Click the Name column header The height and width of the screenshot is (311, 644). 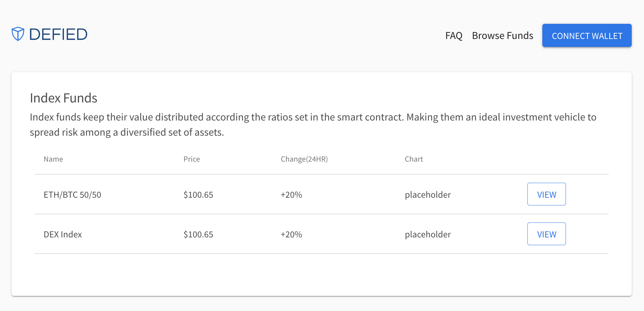tap(53, 159)
